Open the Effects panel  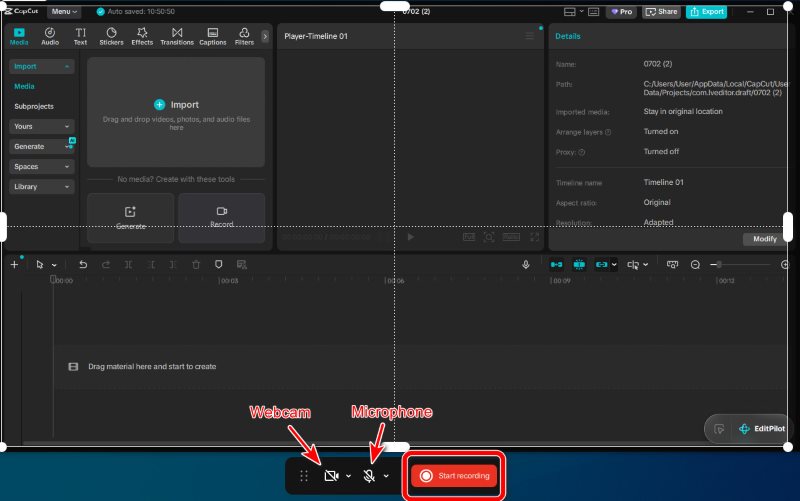[x=142, y=36]
